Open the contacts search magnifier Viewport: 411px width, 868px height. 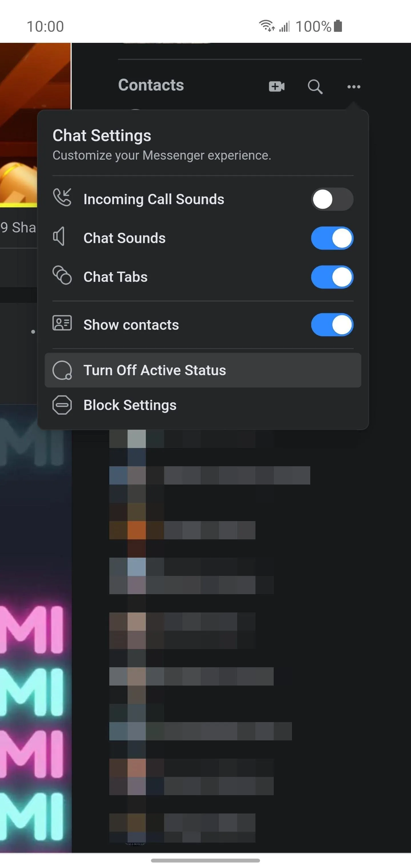(x=315, y=87)
